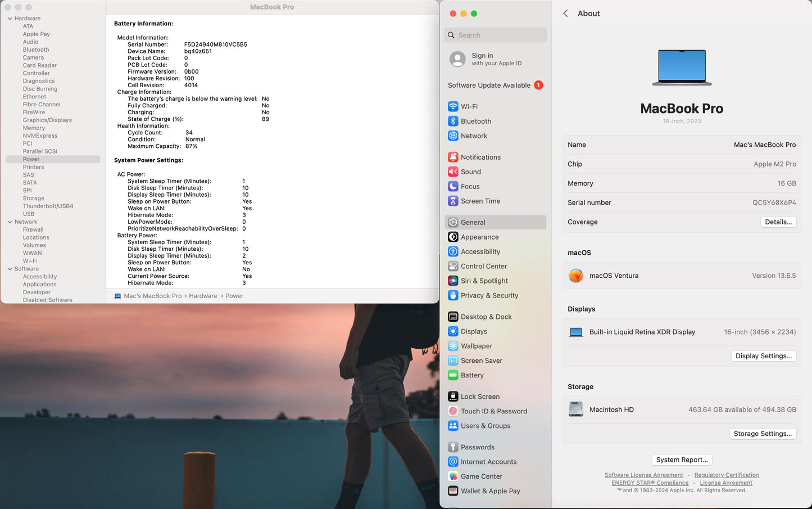Click the Battery icon in sidebar

point(453,375)
